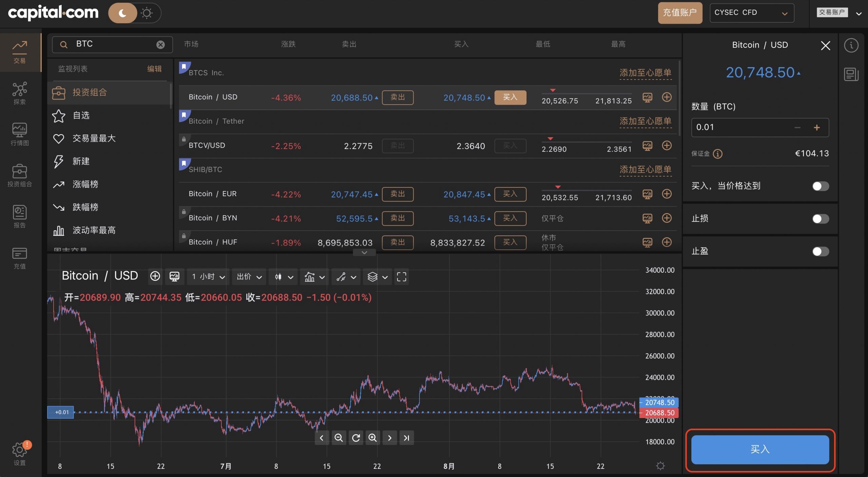Add Bitcoin / HUF row to watchlist
Screen dimensions: 868x477
[x=667, y=242]
